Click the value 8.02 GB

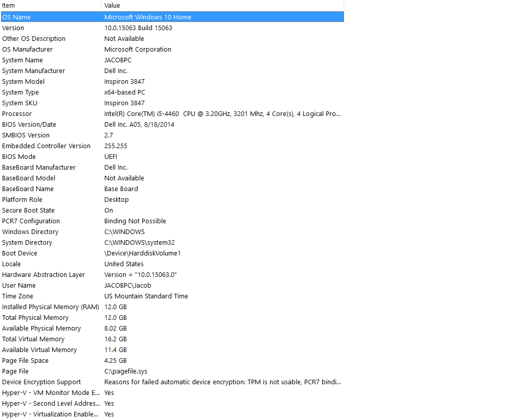(116, 329)
